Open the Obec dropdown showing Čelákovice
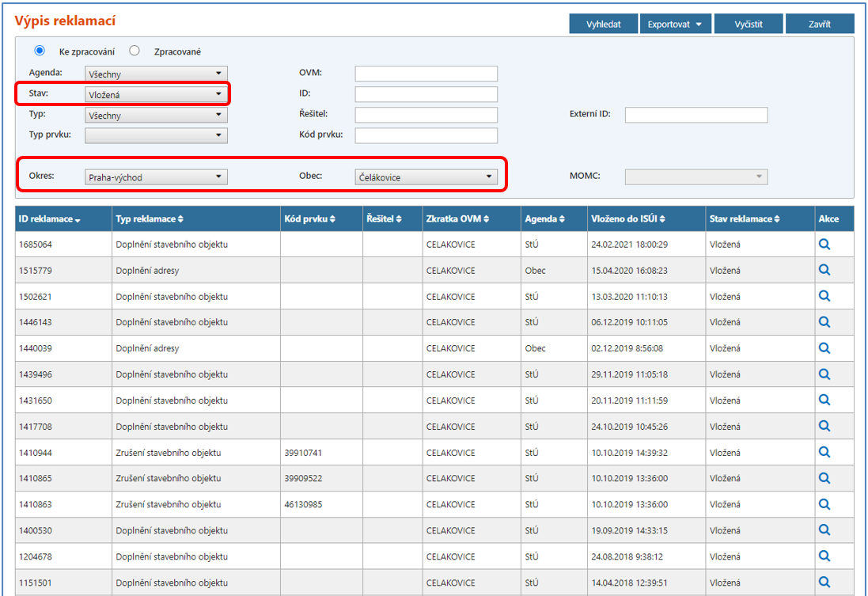Screen dimensions: 868x596 (x=426, y=177)
